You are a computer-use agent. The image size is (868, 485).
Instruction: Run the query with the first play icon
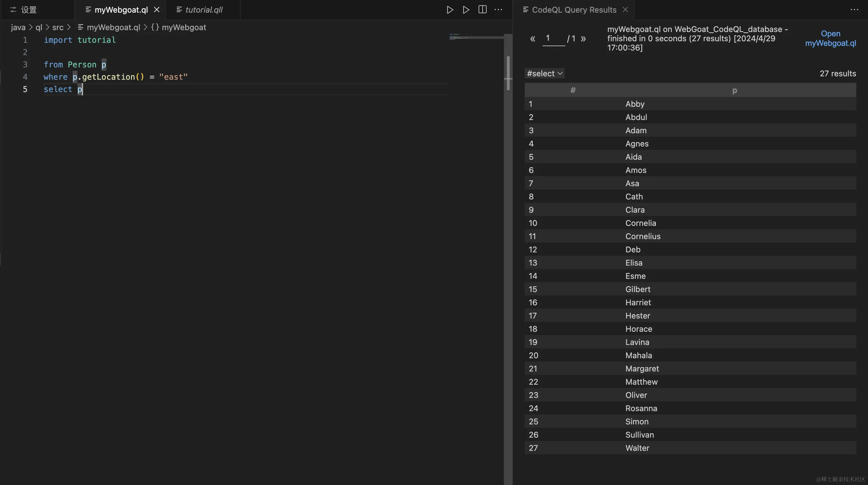tap(450, 10)
